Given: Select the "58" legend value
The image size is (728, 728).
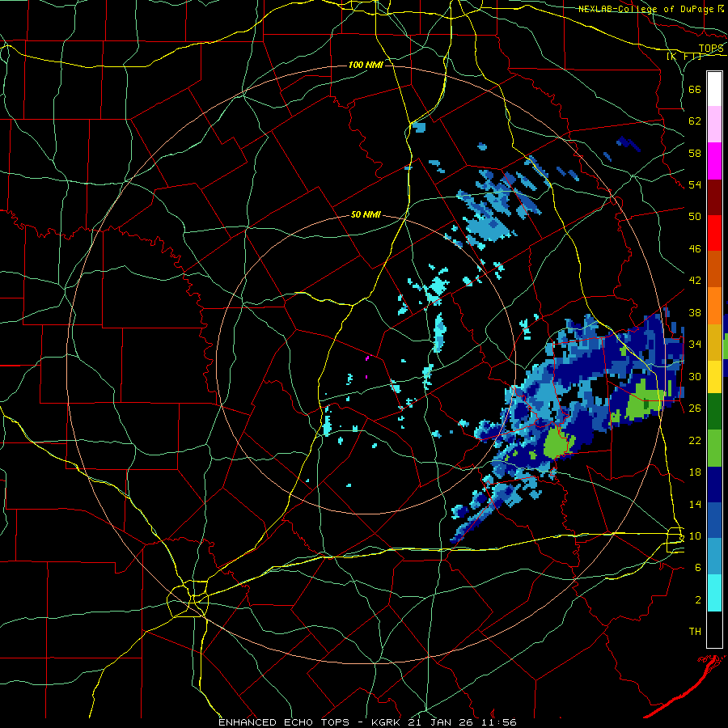Looking at the screenshot, I should point(695,153).
